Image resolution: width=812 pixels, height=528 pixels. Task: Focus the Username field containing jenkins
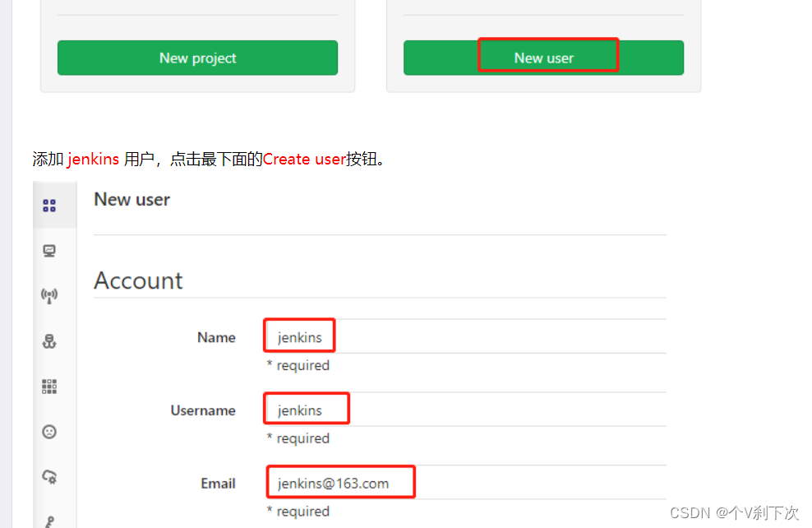[x=464, y=410]
